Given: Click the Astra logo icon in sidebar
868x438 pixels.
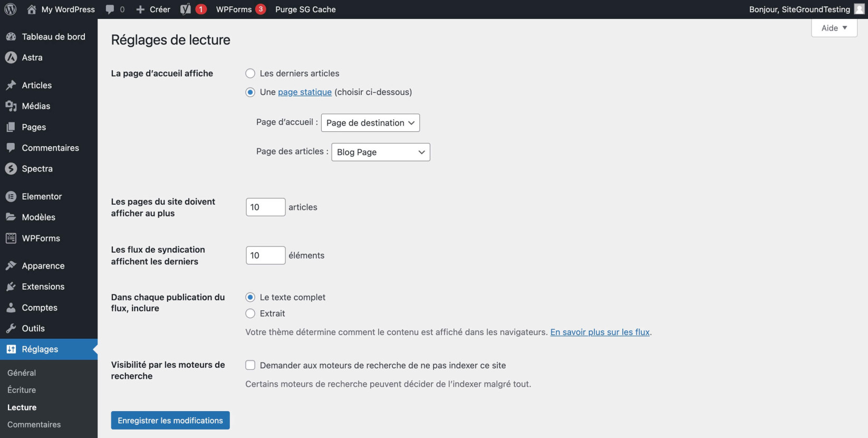Looking at the screenshot, I should 11,58.
